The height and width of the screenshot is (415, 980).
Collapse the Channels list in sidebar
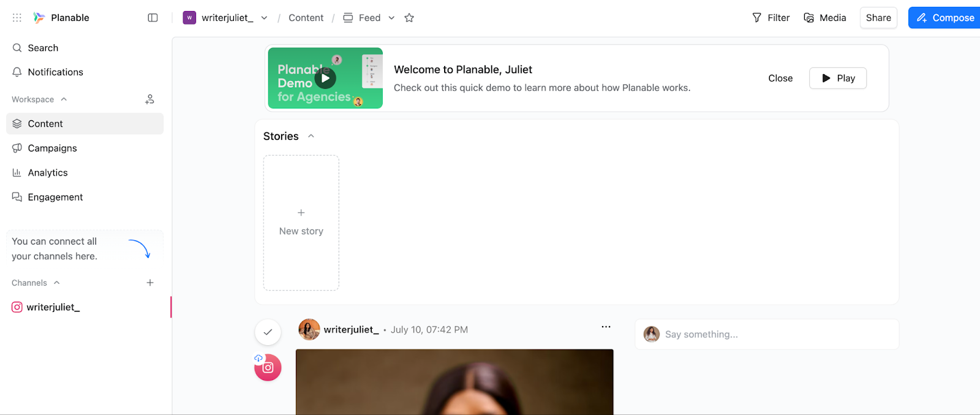(57, 283)
